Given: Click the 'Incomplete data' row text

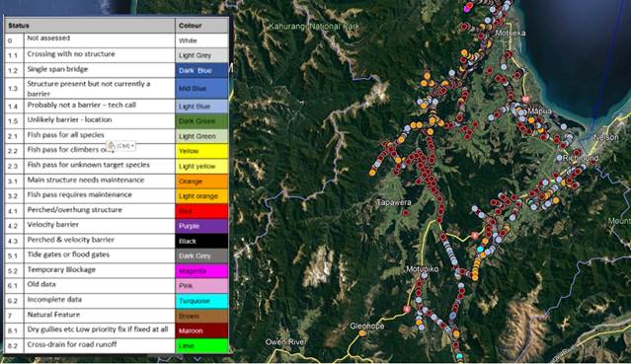Looking at the screenshot, I should click(54, 300).
